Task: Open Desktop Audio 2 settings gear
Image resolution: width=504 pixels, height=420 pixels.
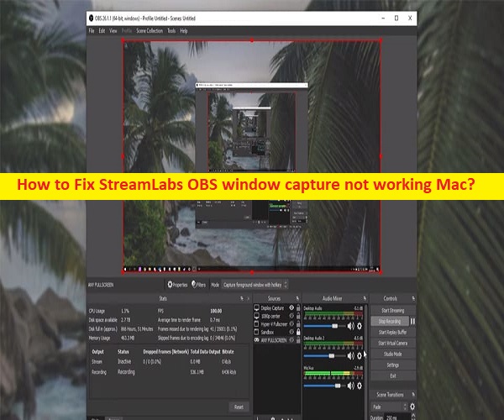Action: point(360,355)
